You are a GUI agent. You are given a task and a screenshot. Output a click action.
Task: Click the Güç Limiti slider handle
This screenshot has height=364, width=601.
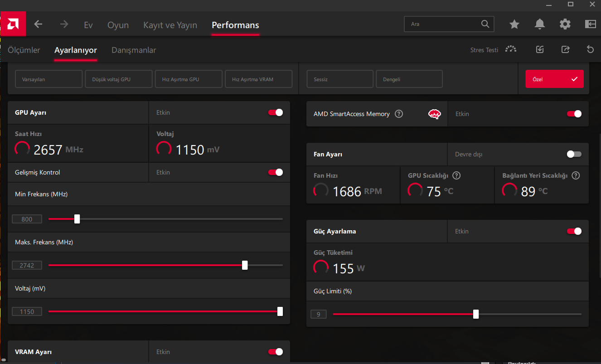tap(476, 314)
